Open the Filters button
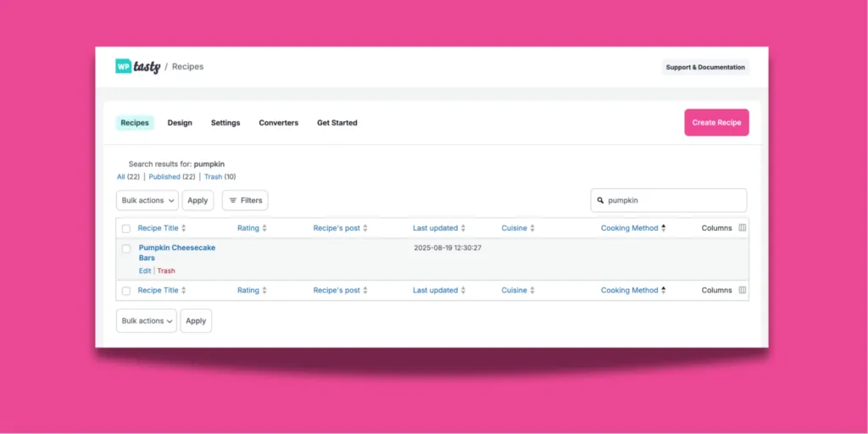Screen dimensions: 868x434 pyautogui.click(x=245, y=200)
